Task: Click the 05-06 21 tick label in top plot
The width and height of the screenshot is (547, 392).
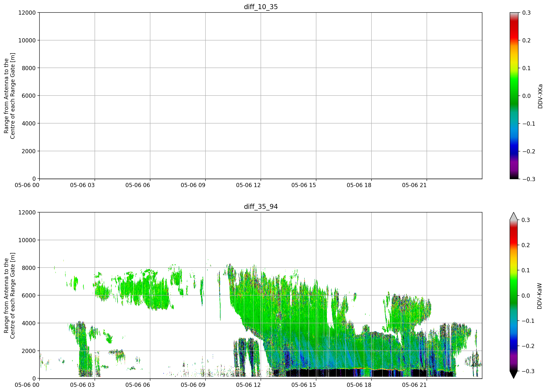Action: pos(414,185)
